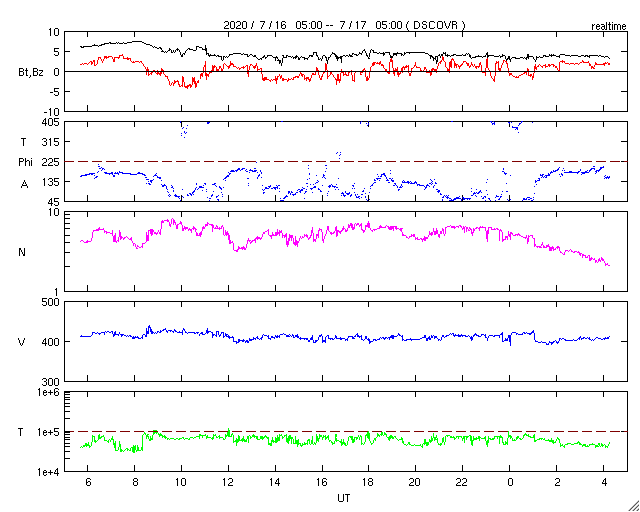This screenshot has height=512, width=640.
Task: Click the "16" hour tick on UT axis
Action: pos(322,482)
